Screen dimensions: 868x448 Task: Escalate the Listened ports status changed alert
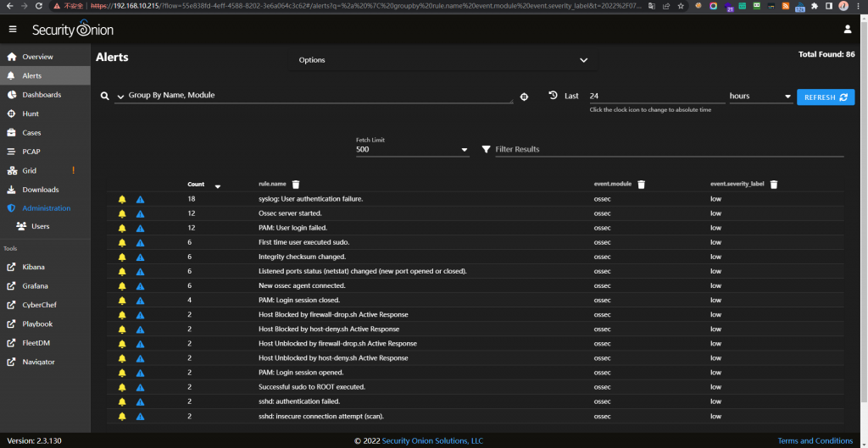140,272
